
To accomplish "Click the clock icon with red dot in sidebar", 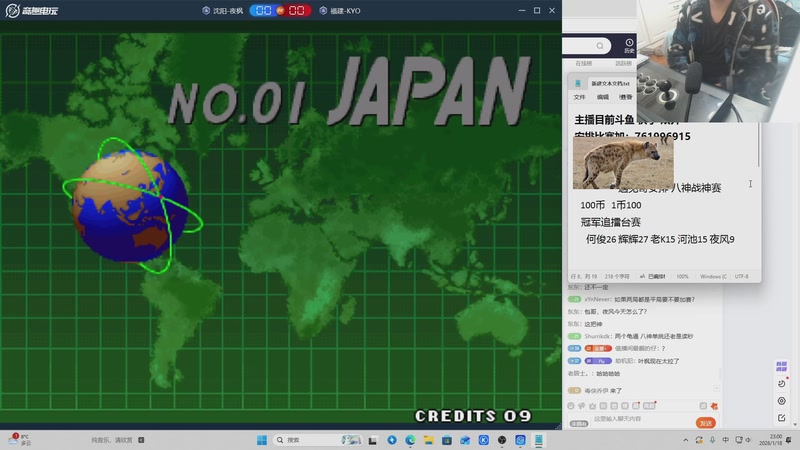I will pyautogui.click(x=782, y=383).
